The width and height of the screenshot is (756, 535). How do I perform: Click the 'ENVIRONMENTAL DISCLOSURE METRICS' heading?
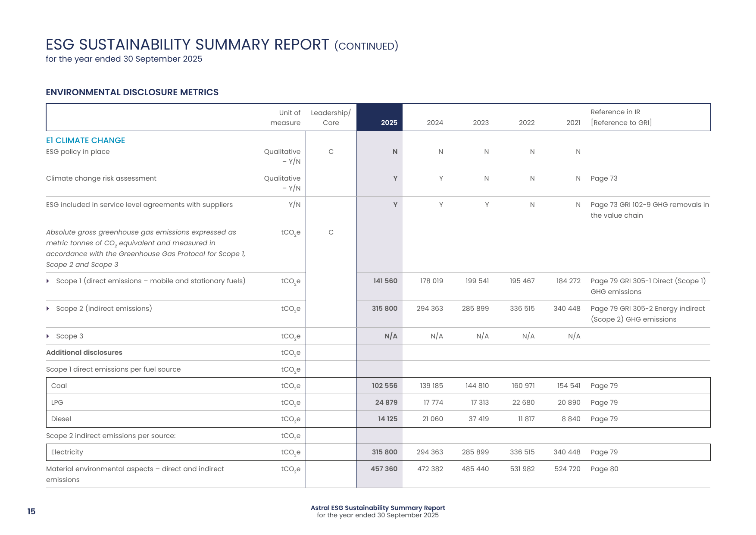132,92
